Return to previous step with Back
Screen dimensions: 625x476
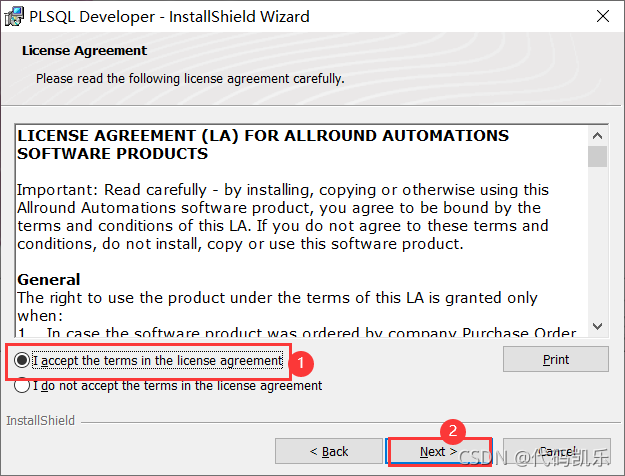coord(329,451)
